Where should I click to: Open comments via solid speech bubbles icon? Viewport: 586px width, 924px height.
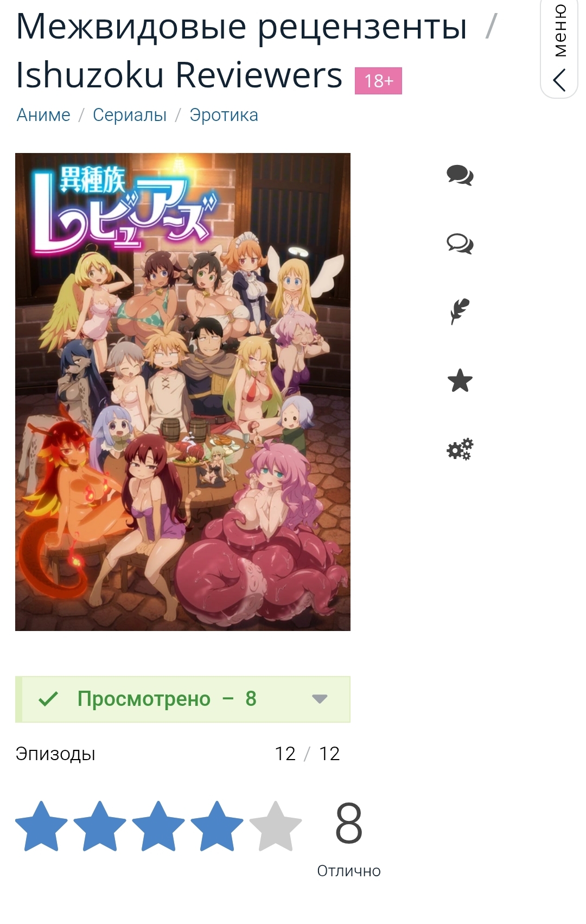click(x=460, y=175)
